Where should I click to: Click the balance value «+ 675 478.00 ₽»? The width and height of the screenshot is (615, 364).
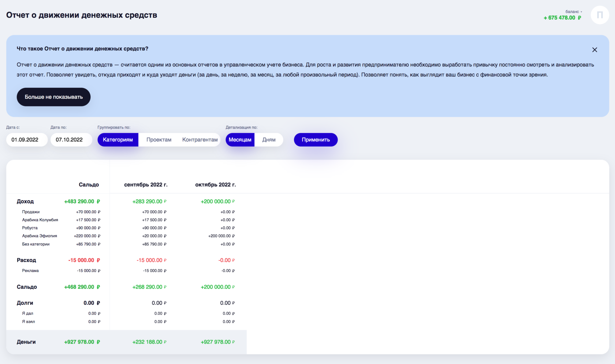pyautogui.click(x=562, y=18)
